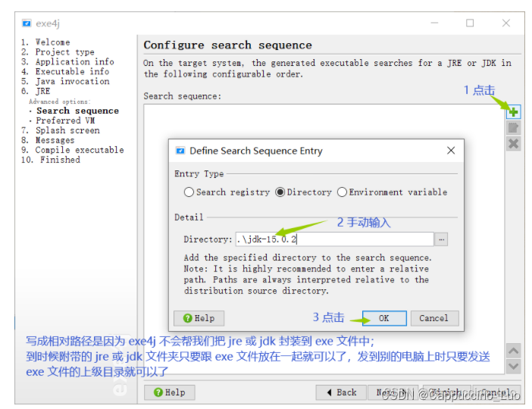
Task: Go to step 8 Messages
Action: (48, 140)
